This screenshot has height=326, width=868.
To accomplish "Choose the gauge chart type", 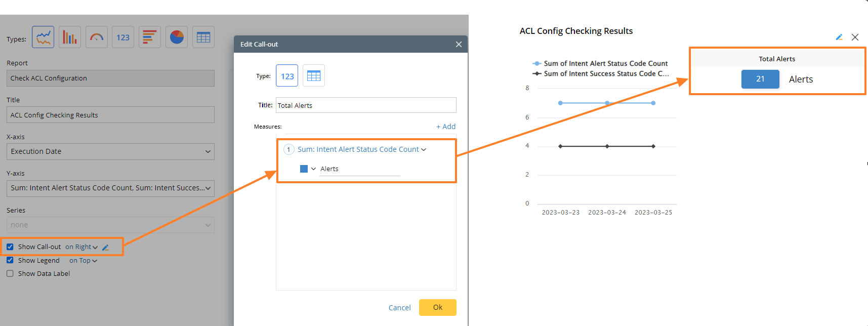I will pos(97,37).
